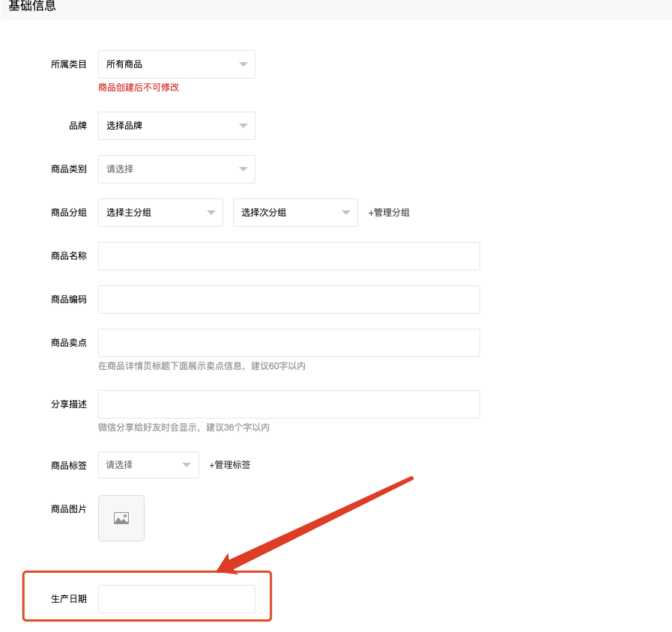The width and height of the screenshot is (672, 632).
Task: Open the 商品标签 请选择 dropdown
Action: pyautogui.click(x=149, y=465)
